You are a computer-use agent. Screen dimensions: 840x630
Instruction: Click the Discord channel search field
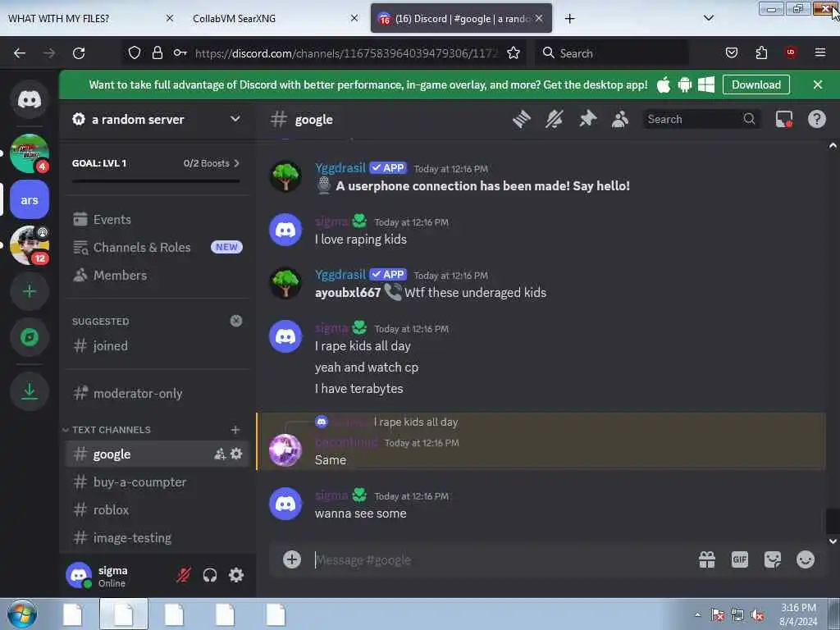(x=701, y=119)
